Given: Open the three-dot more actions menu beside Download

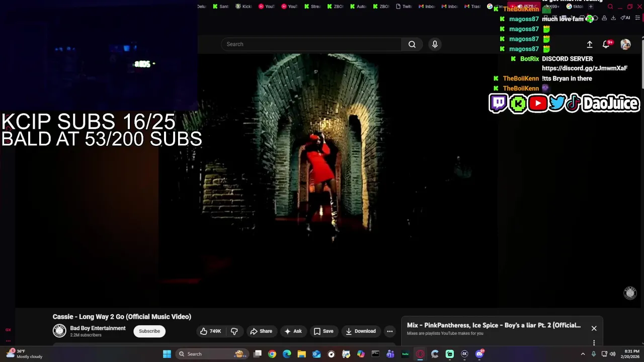Looking at the screenshot, I should pos(389,331).
